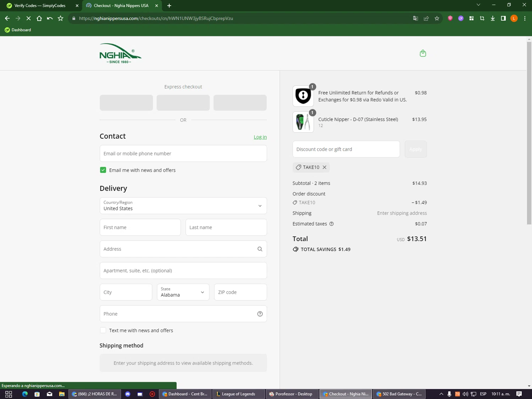This screenshot has height=399, width=532.
Task: Click the Cuticle Nipper product thumbnail
Action: coord(303,122)
